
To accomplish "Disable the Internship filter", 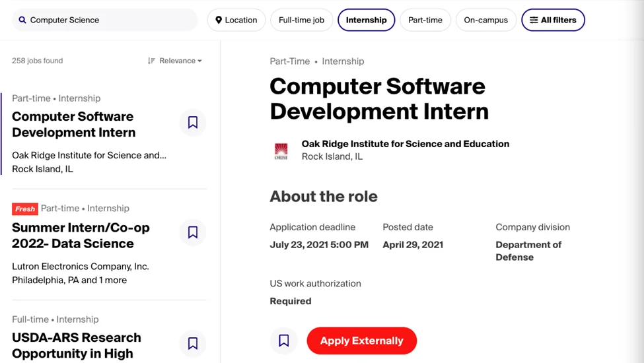I will point(366,20).
